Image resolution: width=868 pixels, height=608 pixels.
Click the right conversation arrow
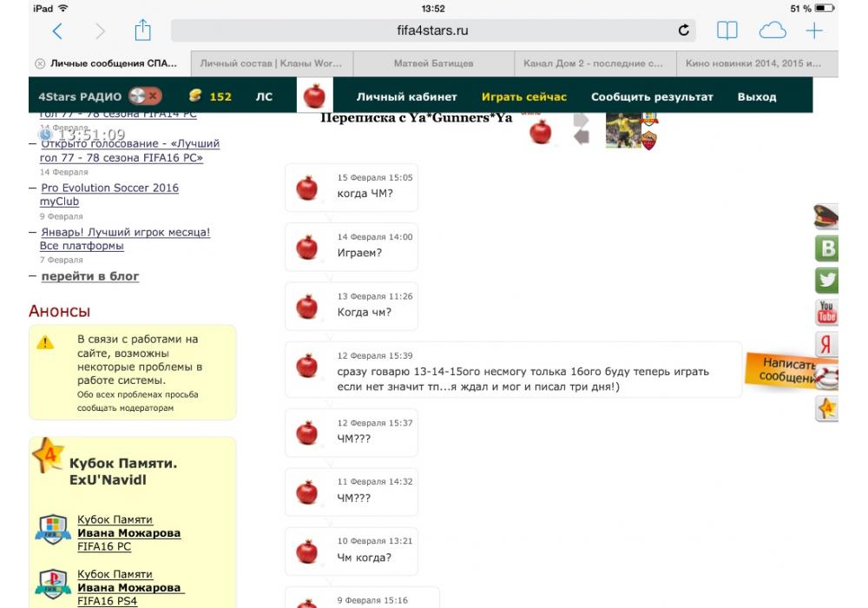point(581,119)
